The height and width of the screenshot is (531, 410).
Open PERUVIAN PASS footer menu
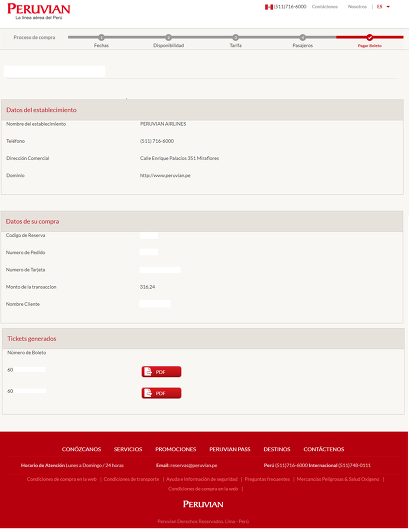coord(230,449)
